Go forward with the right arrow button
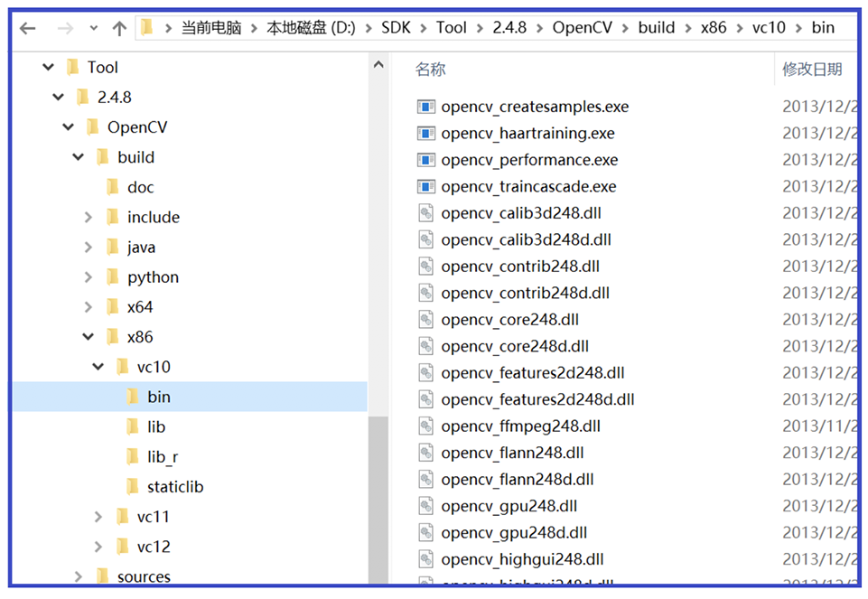Screen dimensions: 868x599 65,28
